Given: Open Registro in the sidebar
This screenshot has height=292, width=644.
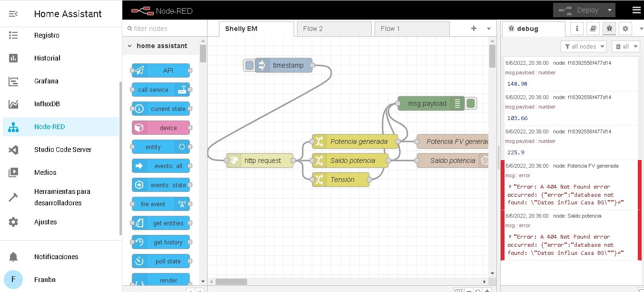Looking at the screenshot, I should pyautogui.click(x=47, y=35).
